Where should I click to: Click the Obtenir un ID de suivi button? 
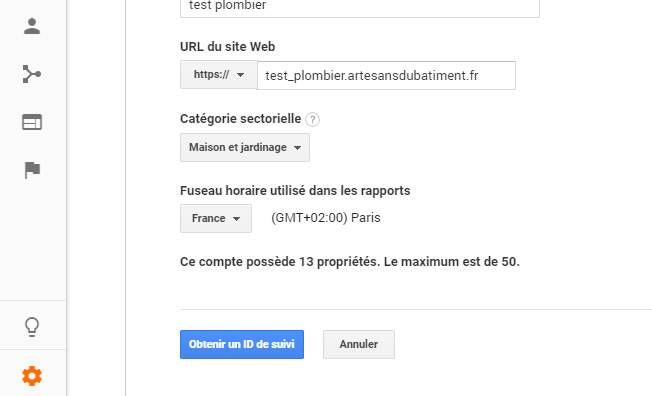(x=242, y=344)
